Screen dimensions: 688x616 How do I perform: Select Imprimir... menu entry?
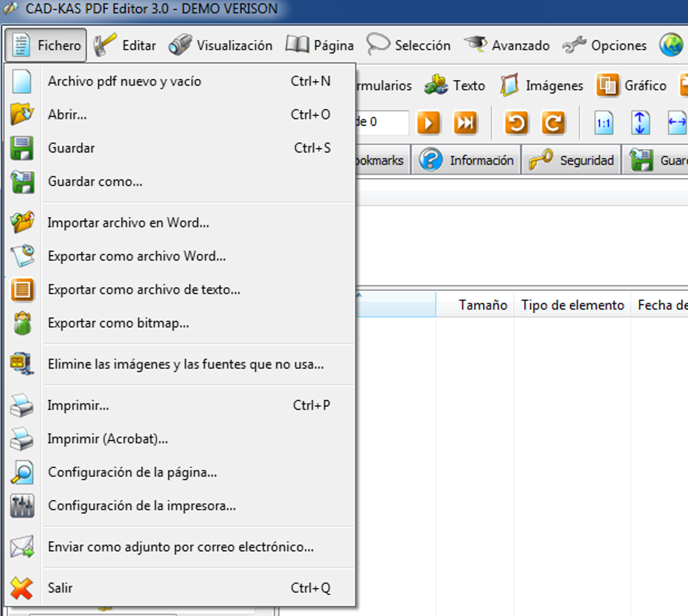coord(180,405)
